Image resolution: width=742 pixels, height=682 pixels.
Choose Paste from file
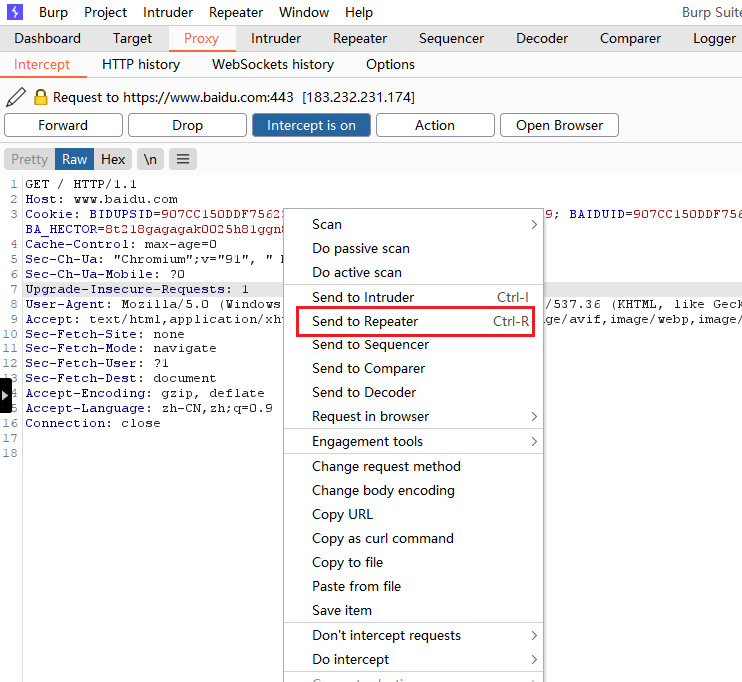pyautogui.click(x=414, y=586)
